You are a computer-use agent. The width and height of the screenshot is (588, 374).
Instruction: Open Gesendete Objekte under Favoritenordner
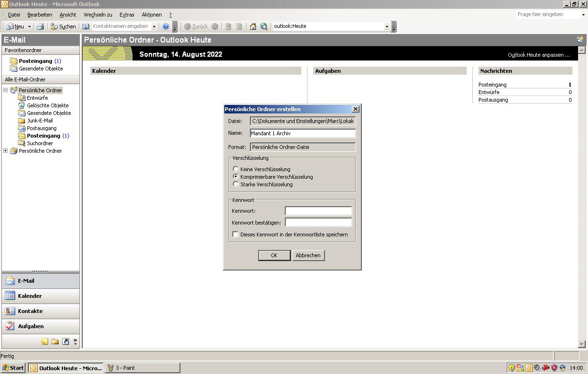pyautogui.click(x=41, y=69)
